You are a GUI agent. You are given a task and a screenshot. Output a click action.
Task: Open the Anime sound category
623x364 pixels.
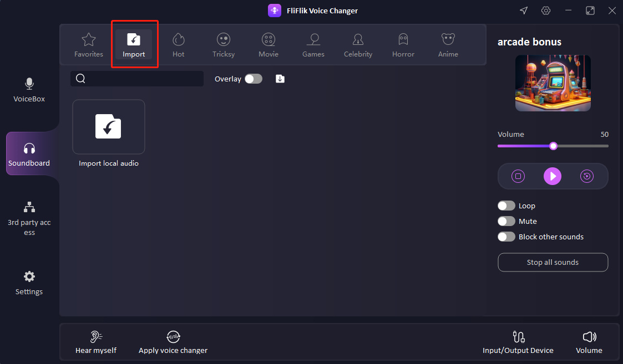(x=448, y=45)
